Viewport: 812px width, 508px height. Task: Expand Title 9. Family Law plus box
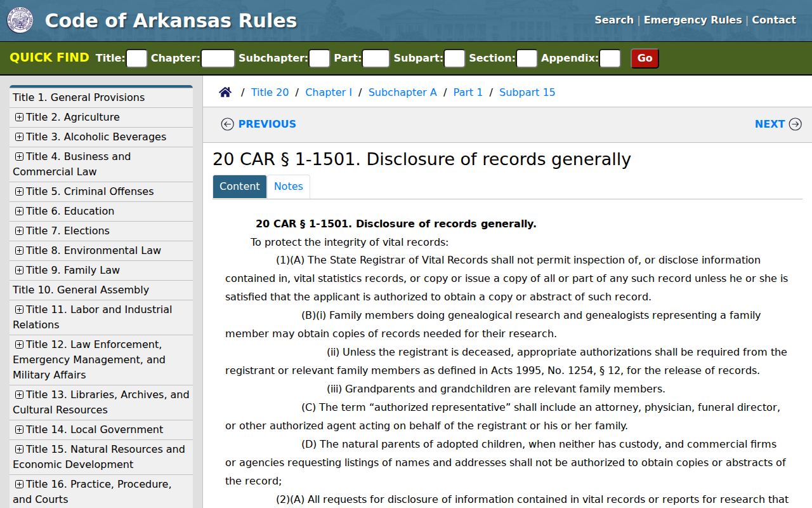coord(19,270)
